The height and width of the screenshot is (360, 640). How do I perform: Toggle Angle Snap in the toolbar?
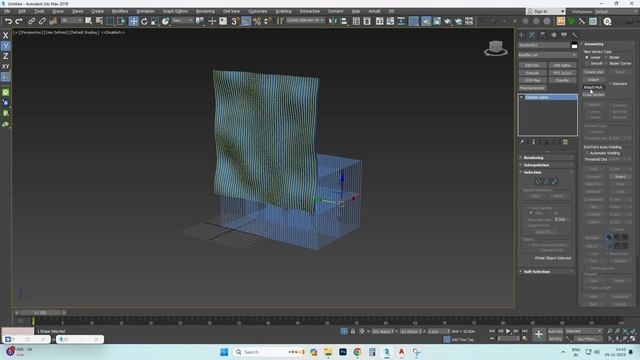pyautogui.click(x=246, y=21)
